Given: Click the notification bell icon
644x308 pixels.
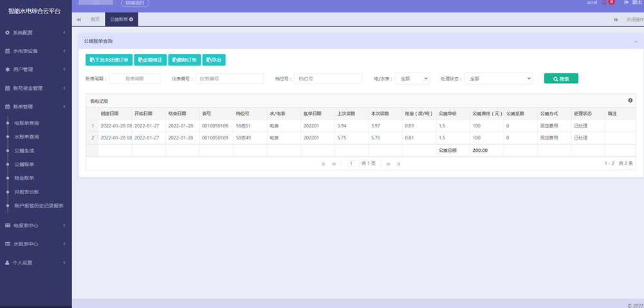Looking at the screenshot, I should pyautogui.click(x=604, y=3).
